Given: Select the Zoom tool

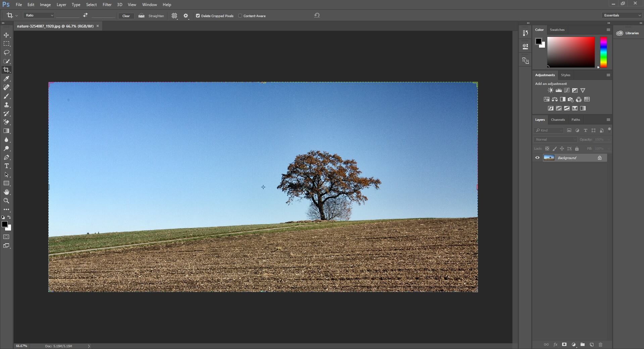Looking at the screenshot, I should [x=7, y=201].
